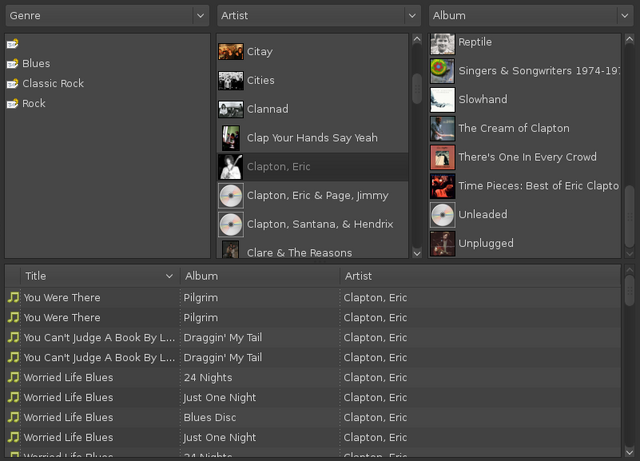Click the Unplugged album cover
This screenshot has height=461, width=640.
442,243
